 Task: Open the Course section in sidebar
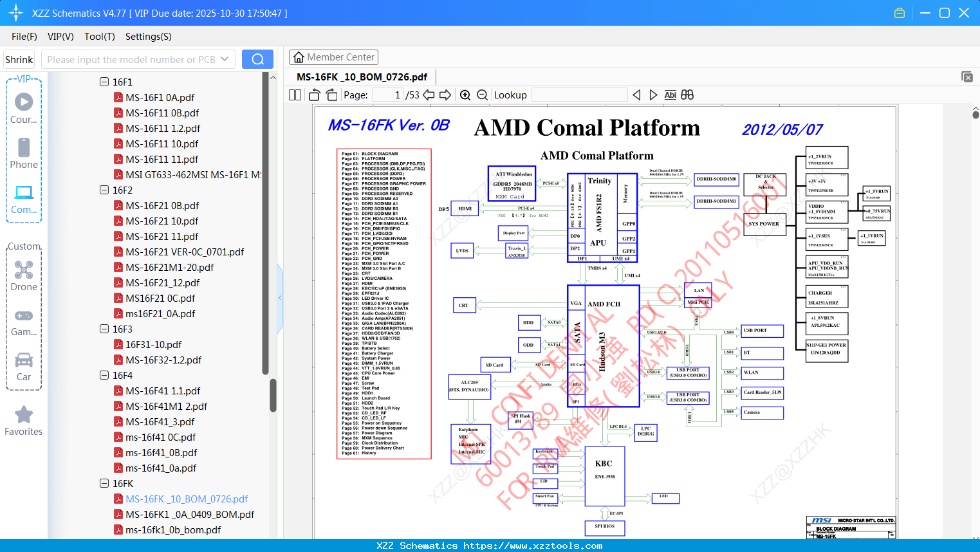point(24,109)
